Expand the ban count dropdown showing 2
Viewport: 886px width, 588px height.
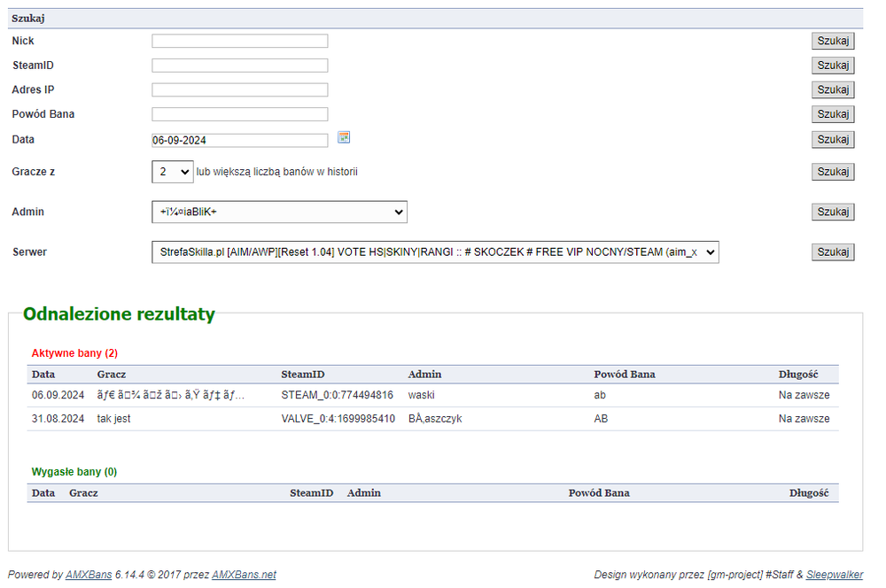(x=173, y=172)
